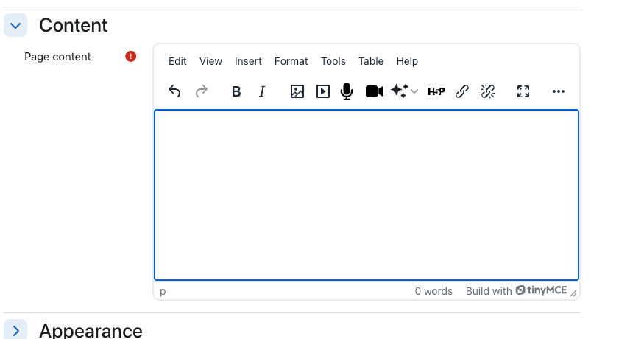The height and width of the screenshot is (339, 644).
Task: Click the Build with tinyMCE link
Action: point(516,291)
